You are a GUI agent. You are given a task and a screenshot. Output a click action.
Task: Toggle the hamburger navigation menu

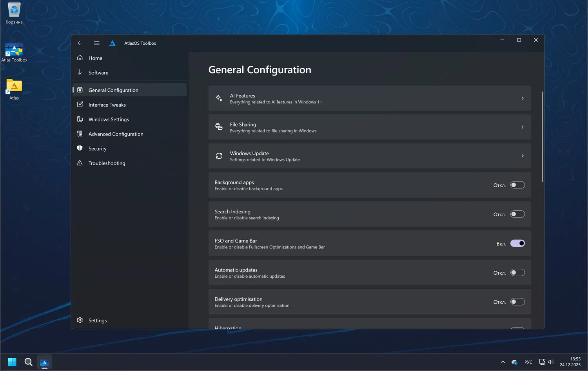(96, 43)
